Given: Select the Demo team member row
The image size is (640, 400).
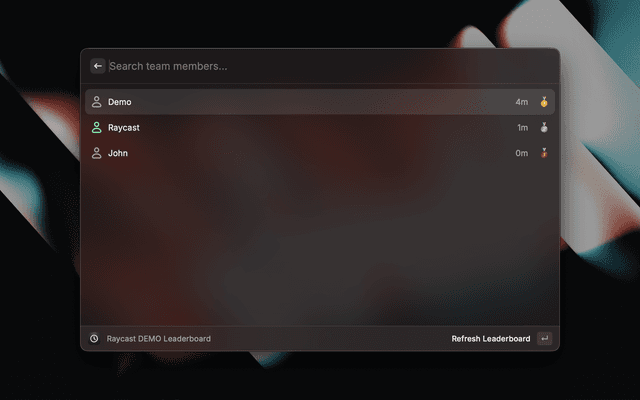Looking at the screenshot, I should click(320, 102).
